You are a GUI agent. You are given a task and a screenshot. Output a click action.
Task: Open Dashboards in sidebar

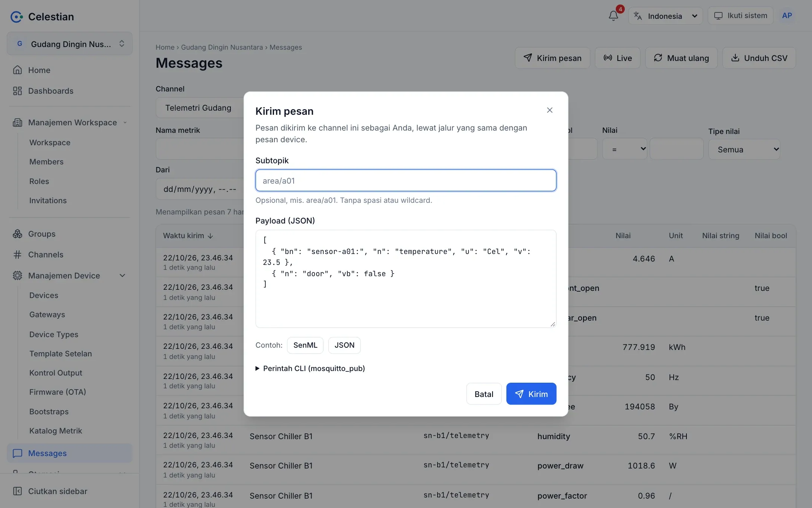click(70, 91)
